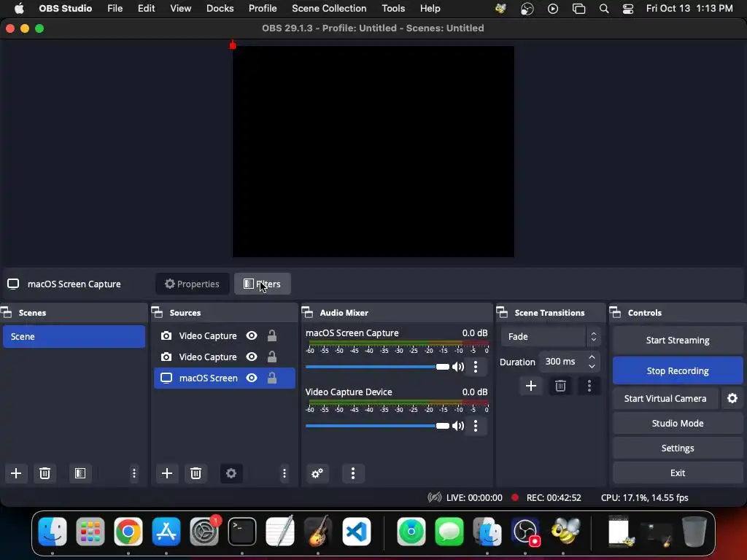Open Visual Studio Code from the Dock
This screenshot has height=560, width=747.
tap(356, 531)
